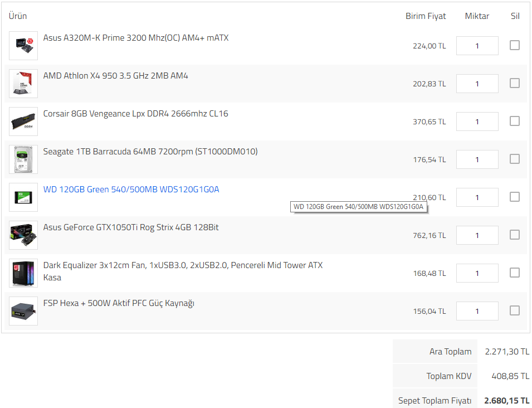Click the quantity field for Dark Equalizer case
The image size is (532, 408).
tap(477, 273)
